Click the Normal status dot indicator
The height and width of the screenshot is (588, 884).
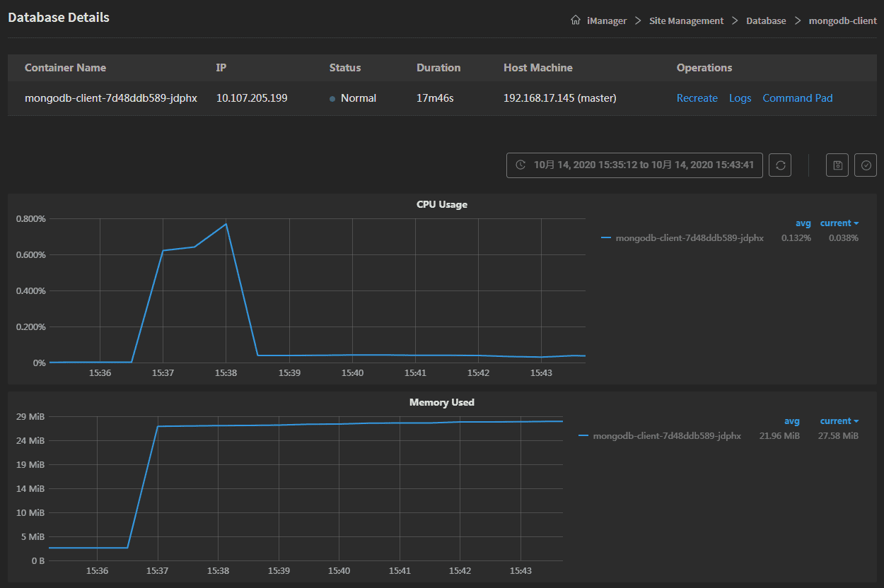coord(332,99)
